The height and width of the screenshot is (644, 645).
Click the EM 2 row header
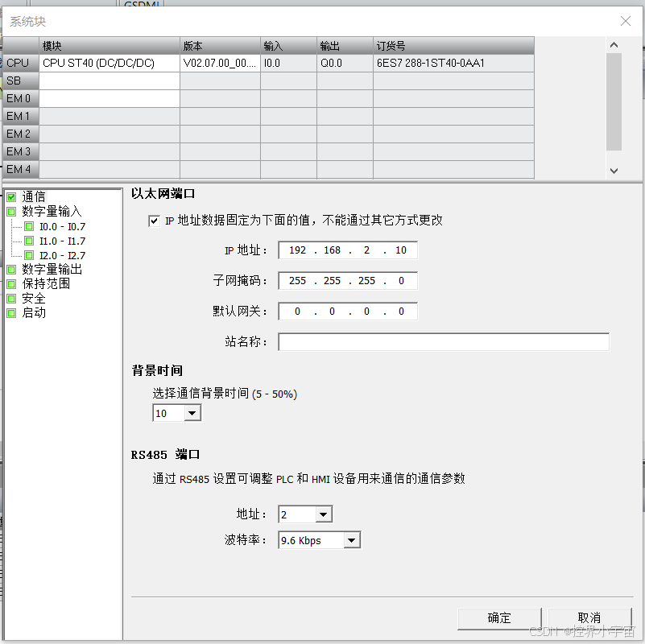tap(21, 134)
